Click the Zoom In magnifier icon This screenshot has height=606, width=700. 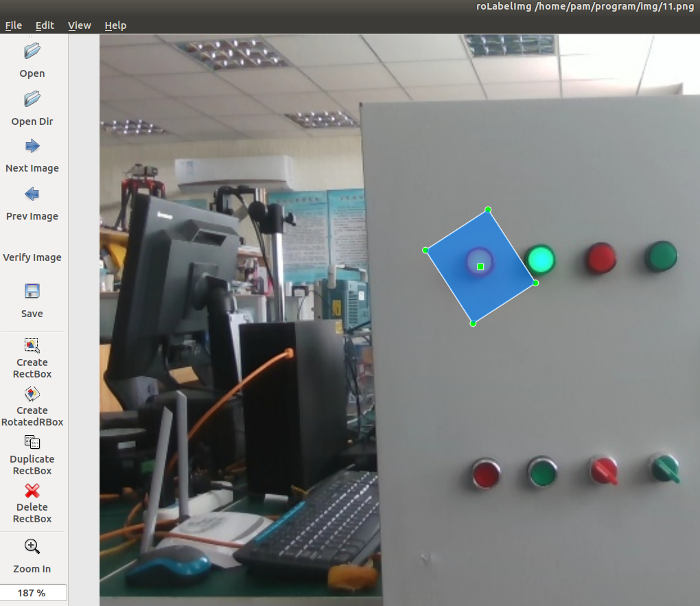(32, 546)
